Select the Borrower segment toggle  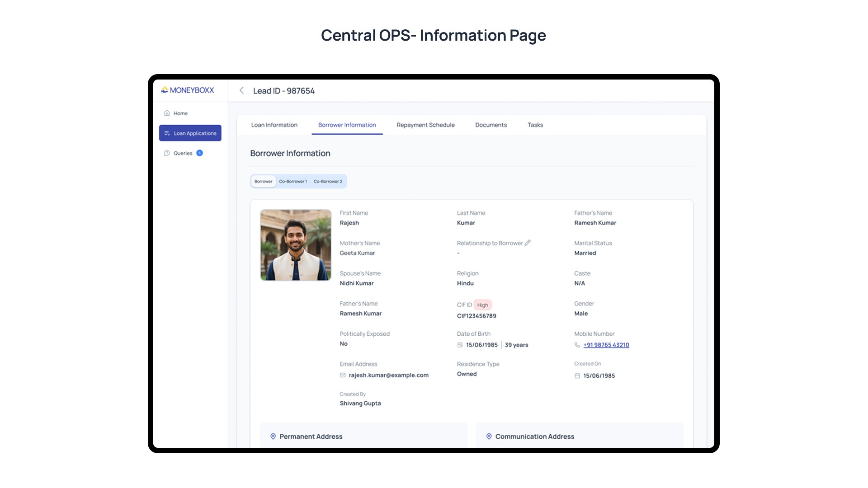pyautogui.click(x=263, y=181)
